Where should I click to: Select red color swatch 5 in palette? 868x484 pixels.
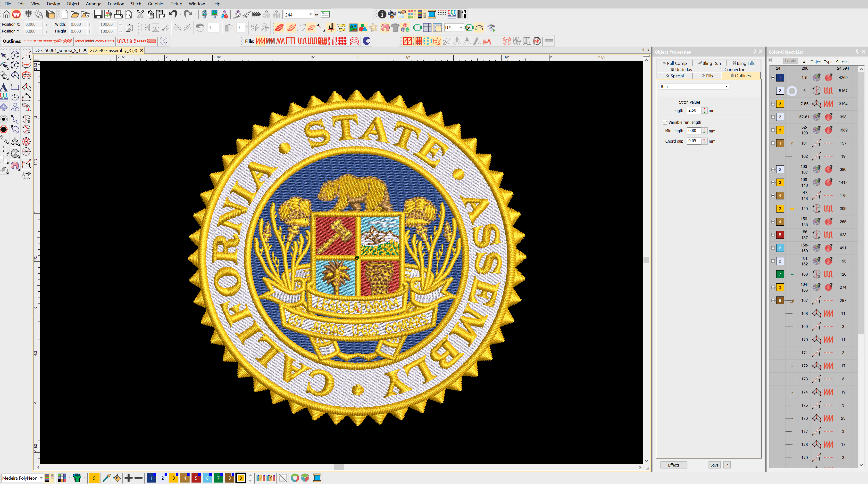point(196,478)
